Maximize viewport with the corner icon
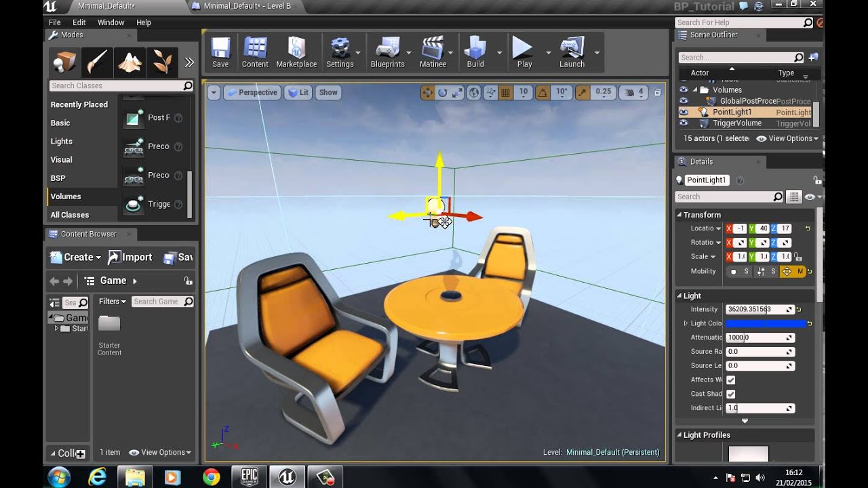868x488 pixels. point(657,92)
